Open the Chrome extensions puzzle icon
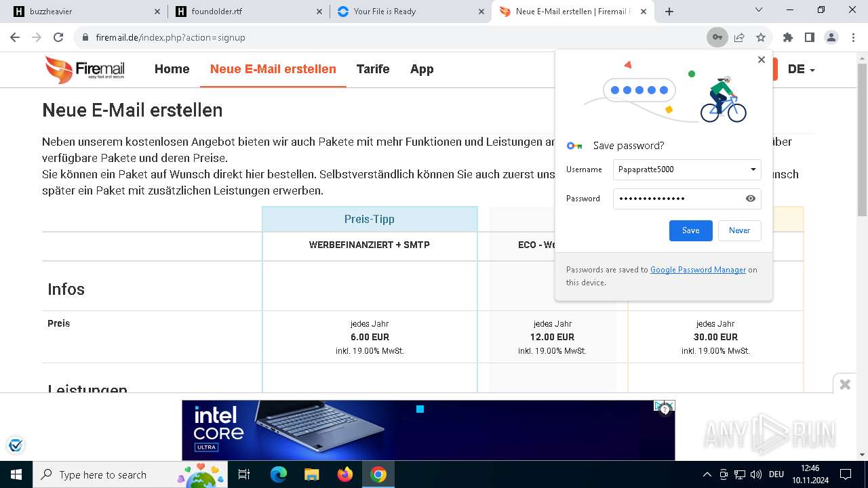This screenshot has width=868, height=488. pos(787,37)
